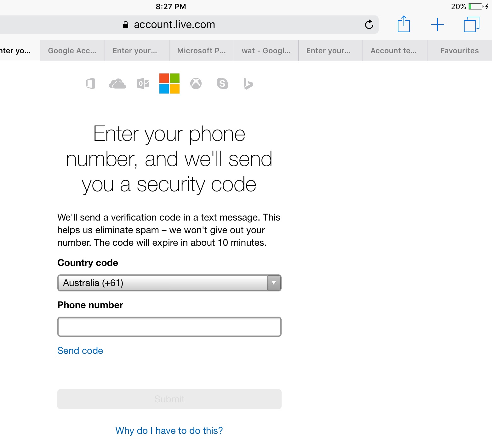Screen dimensions: 492x448
Task: Reload the page with the refresh icon
Action: pos(369,24)
